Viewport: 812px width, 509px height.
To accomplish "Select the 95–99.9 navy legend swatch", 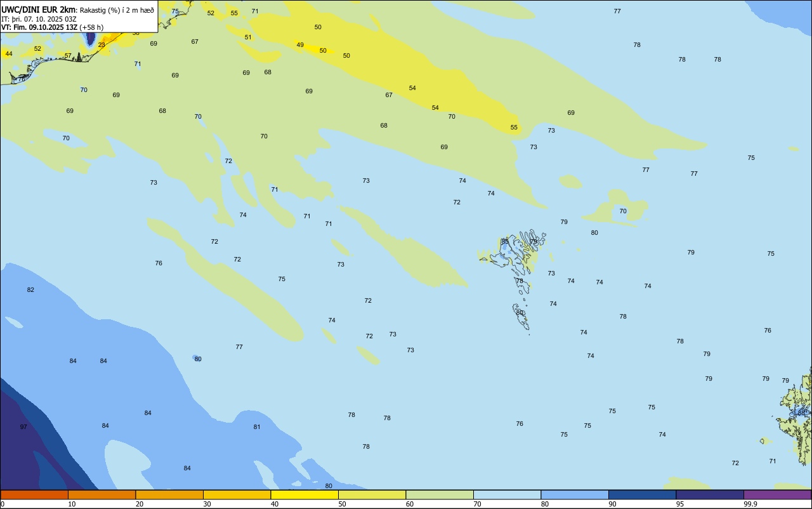I will 710,494.
